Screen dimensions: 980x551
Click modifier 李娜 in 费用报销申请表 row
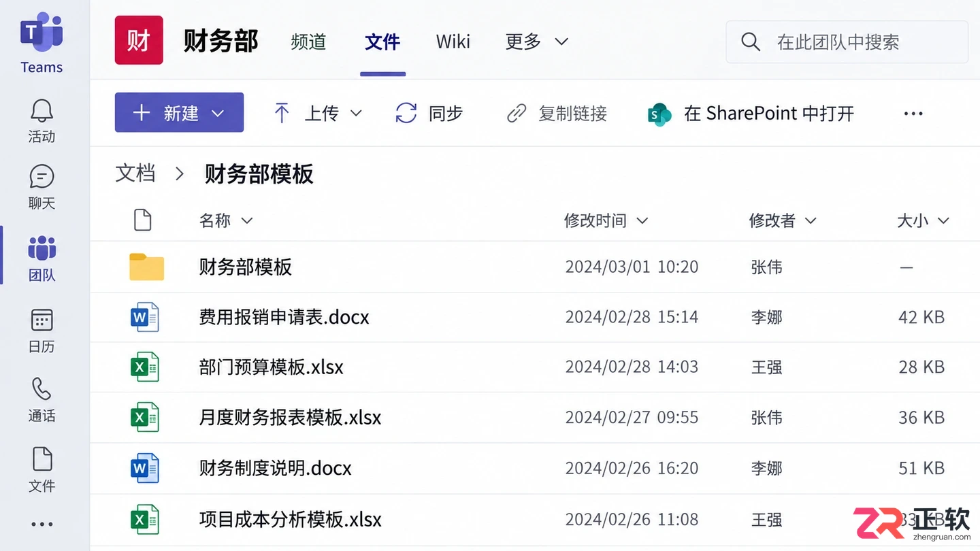click(x=766, y=317)
